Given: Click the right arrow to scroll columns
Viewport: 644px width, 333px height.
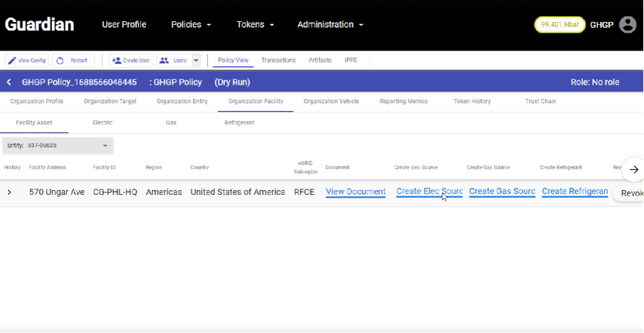Looking at the screenshot, I should [x=633, y=169].
